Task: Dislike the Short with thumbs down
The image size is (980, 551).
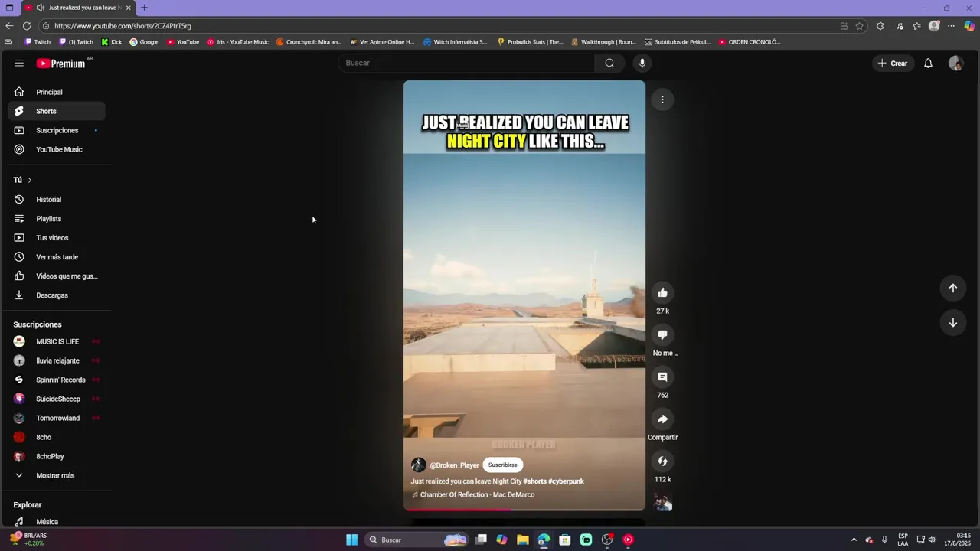Action: 662,334
